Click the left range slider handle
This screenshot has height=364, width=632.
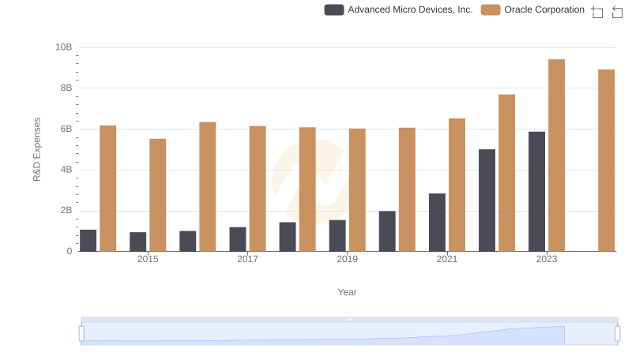coord(81,334)
